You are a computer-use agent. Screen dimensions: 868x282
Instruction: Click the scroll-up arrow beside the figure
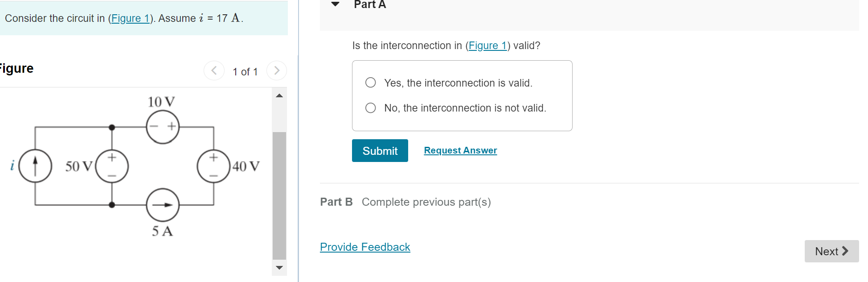point(279,95)
